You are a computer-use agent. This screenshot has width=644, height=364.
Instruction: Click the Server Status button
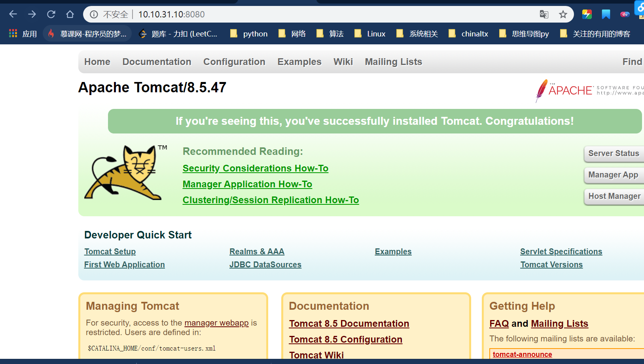point(614,154)
